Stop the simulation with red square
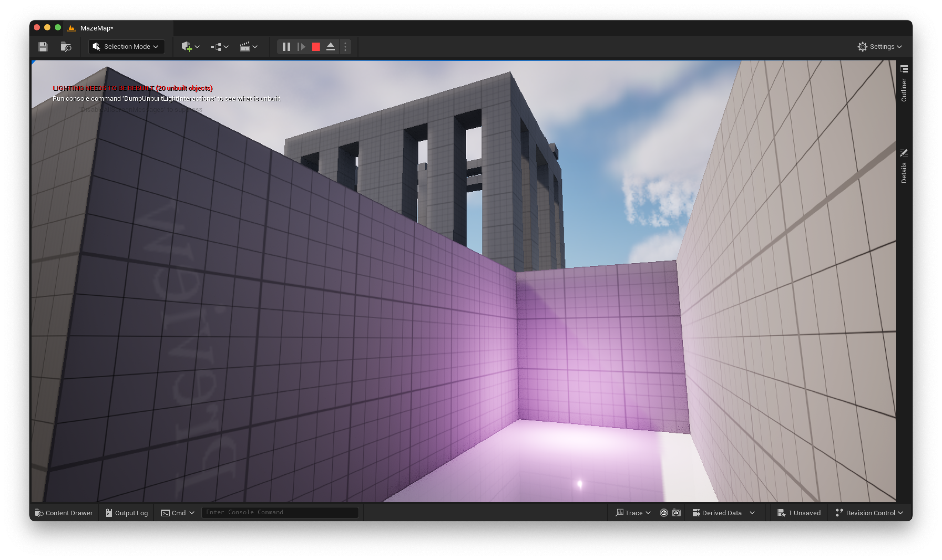 pyautogui.click(x=316, y=47)
